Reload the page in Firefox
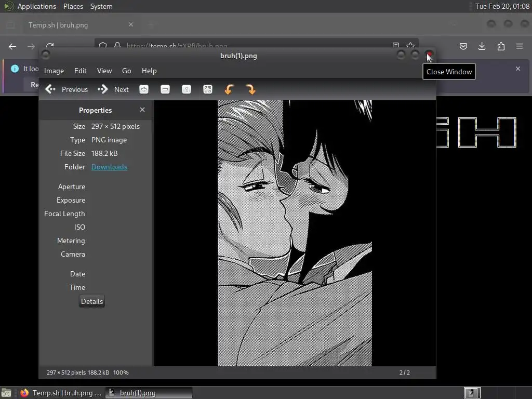Viewport: 532px width, 399px height. click(x=50, y=46)
